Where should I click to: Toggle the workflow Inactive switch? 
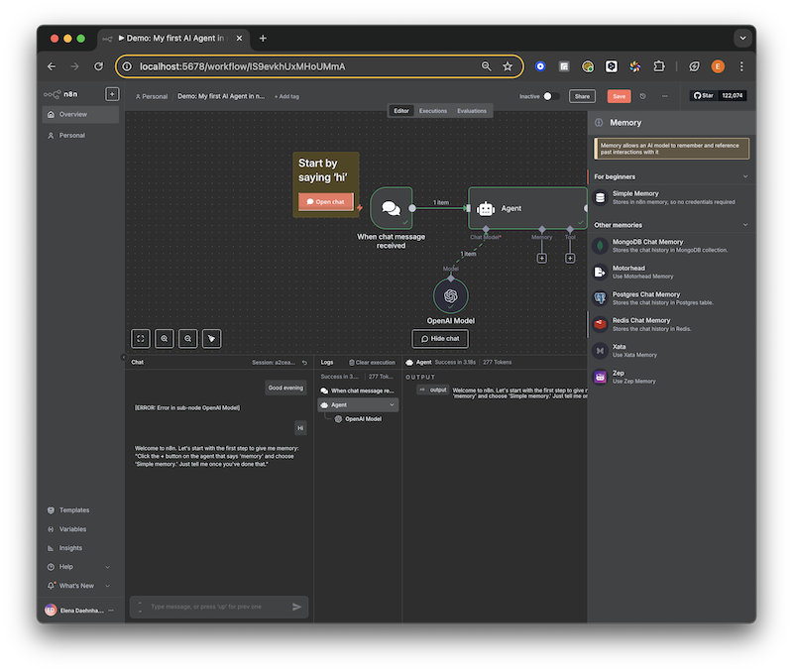click(551, 96)
